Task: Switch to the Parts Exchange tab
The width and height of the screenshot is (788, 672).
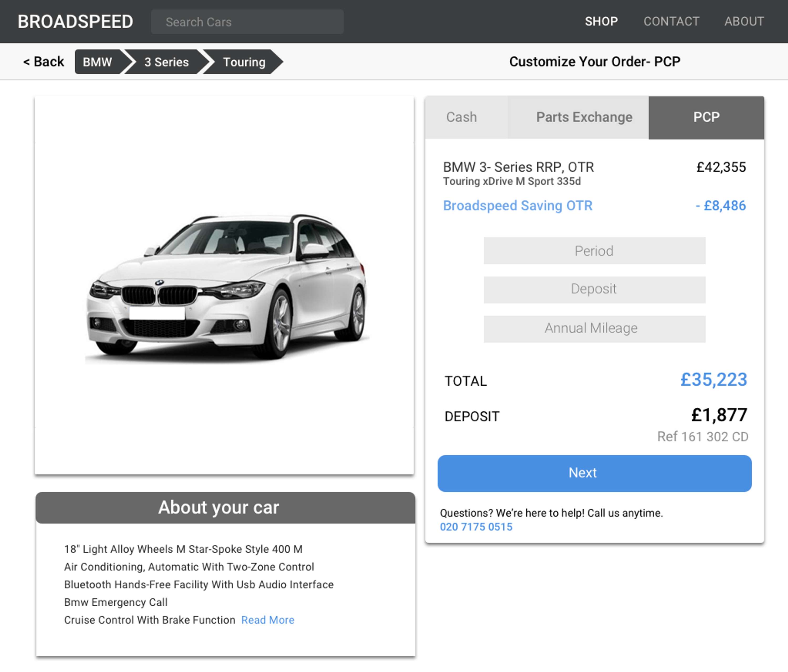Action: pos(578,117)
